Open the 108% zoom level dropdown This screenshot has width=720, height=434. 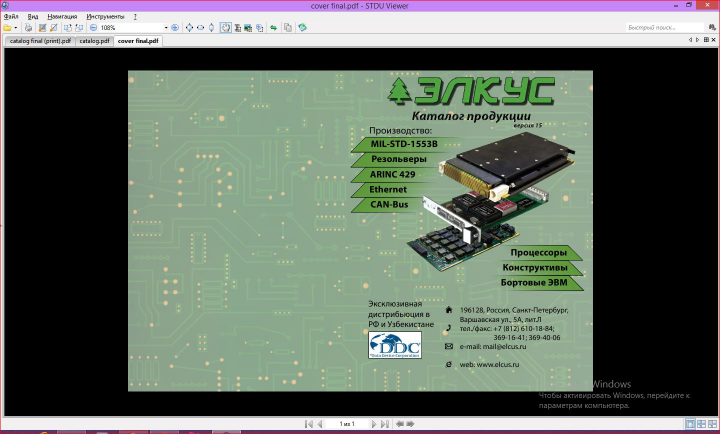coord(166,28)
